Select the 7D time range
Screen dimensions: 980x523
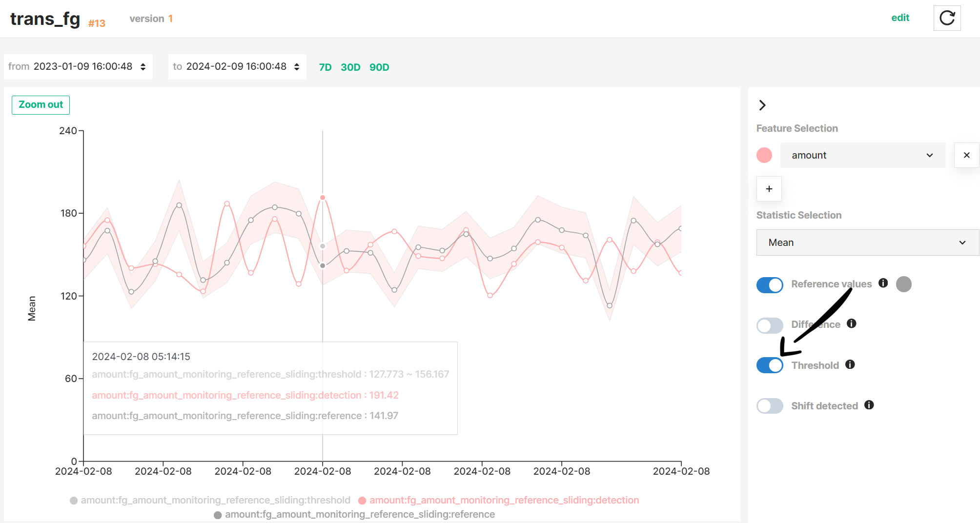click(325, 67)
